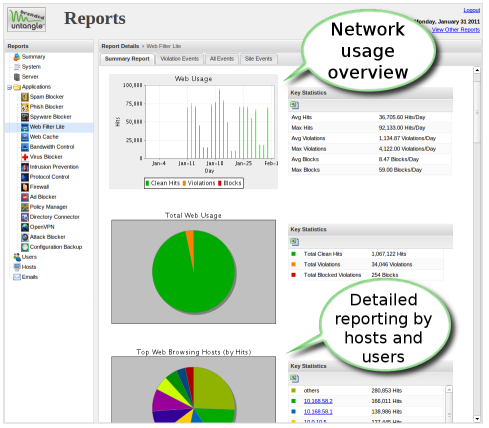
Task: Open the Summary report icon
Action: pyautogui.click(x=17, y=57)
